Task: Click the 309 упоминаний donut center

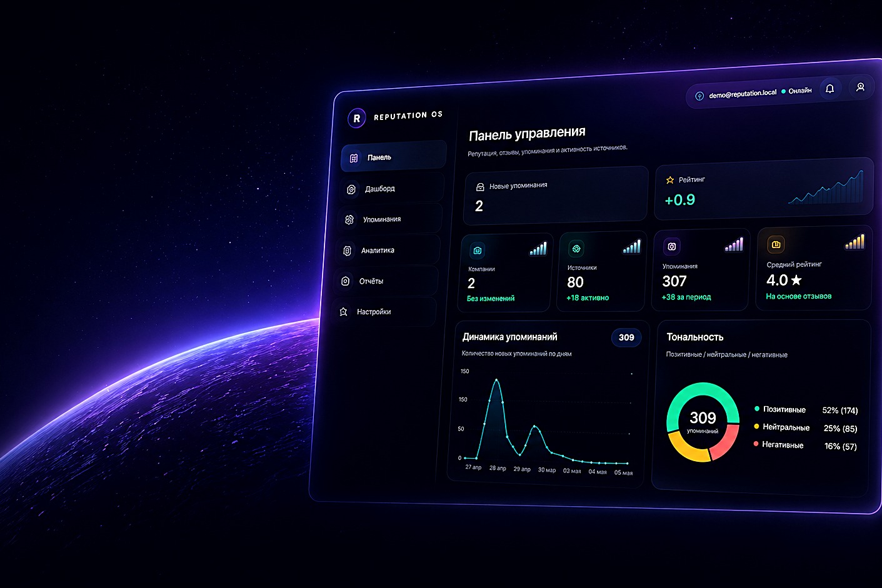Action: [x=703, y=421]
